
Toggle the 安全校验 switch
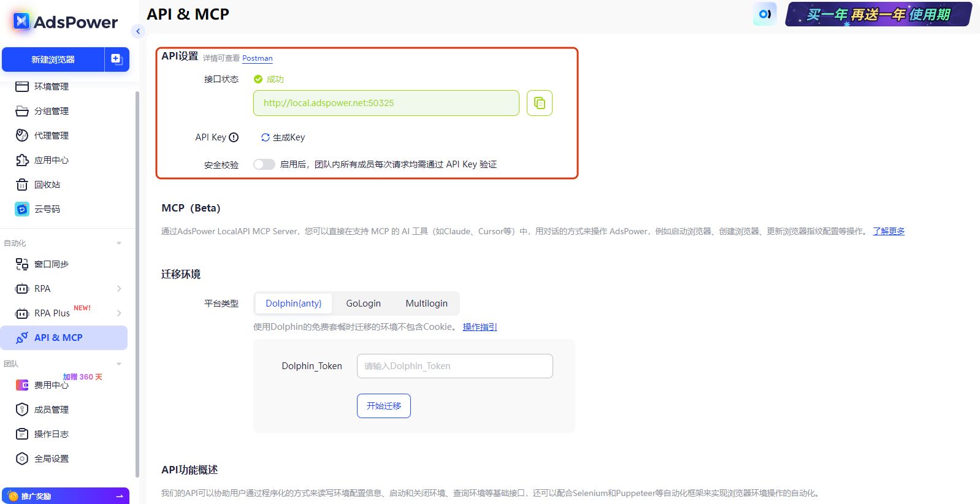264,164
